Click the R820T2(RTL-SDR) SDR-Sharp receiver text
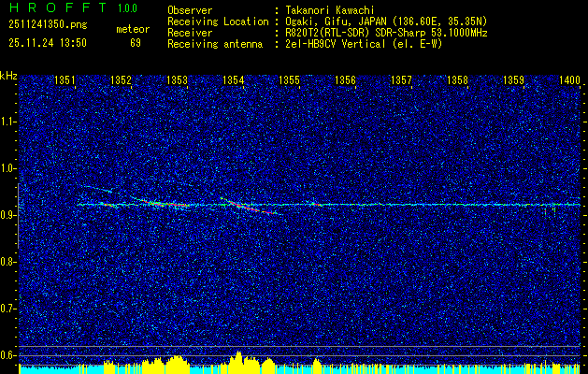The height and width of the screenshot is (374, 588). pyautogui.click(x=386, y=33)
